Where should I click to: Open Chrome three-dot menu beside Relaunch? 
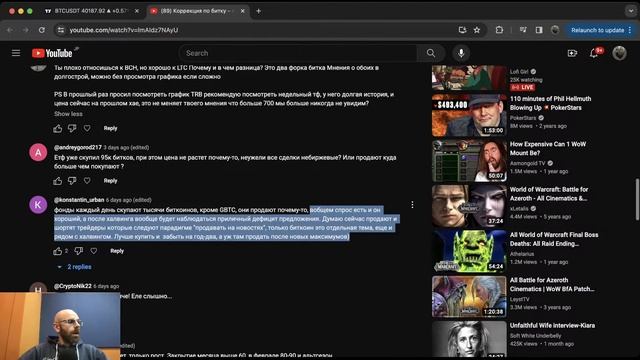coord(630,30)
